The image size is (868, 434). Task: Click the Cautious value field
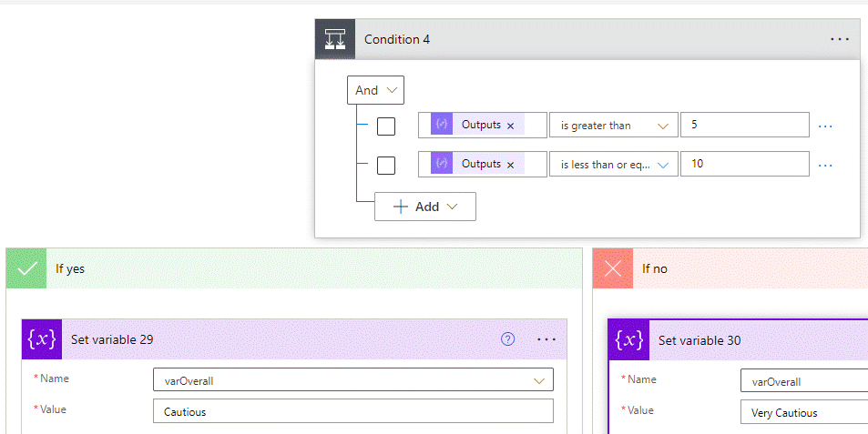(353, 411)
